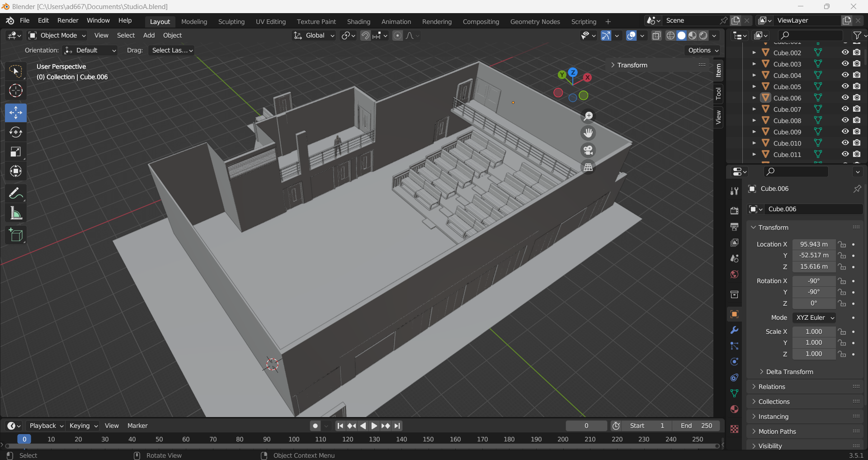Click the Options button in viewport
The image size is (868, 460).
pos(703,51)
